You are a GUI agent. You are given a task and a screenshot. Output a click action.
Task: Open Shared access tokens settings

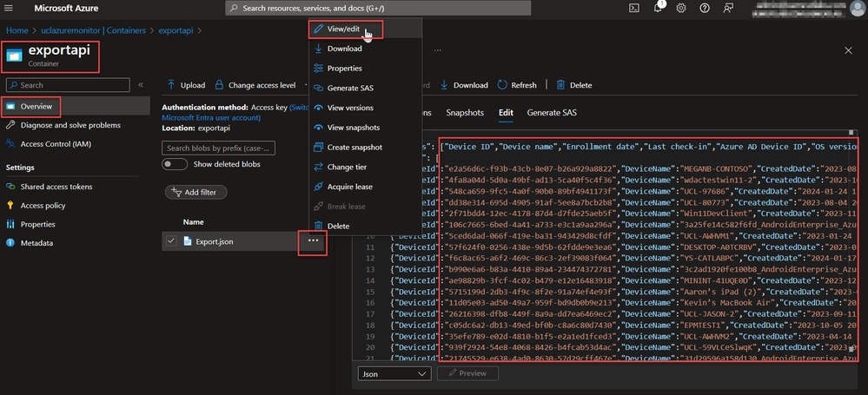[56, 187]
